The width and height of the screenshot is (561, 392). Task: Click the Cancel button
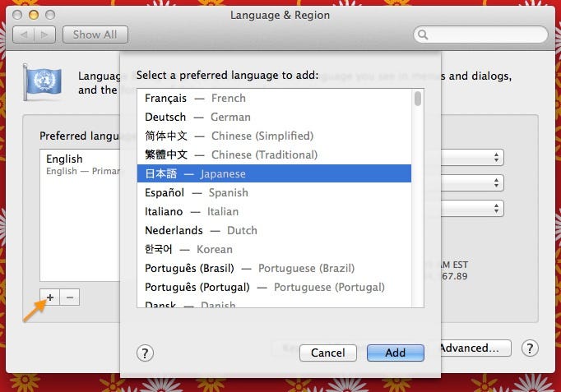pos(327,353)
